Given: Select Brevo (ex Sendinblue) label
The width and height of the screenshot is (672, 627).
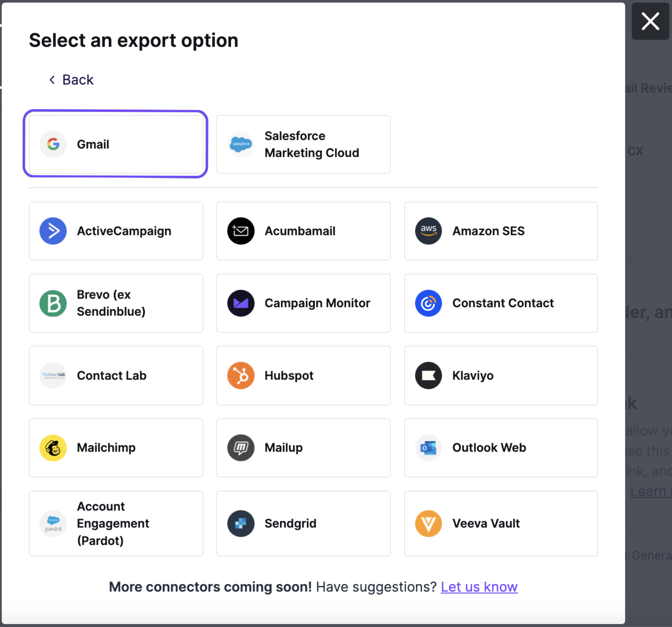Looking at the screenshot, I should (111, 303).
